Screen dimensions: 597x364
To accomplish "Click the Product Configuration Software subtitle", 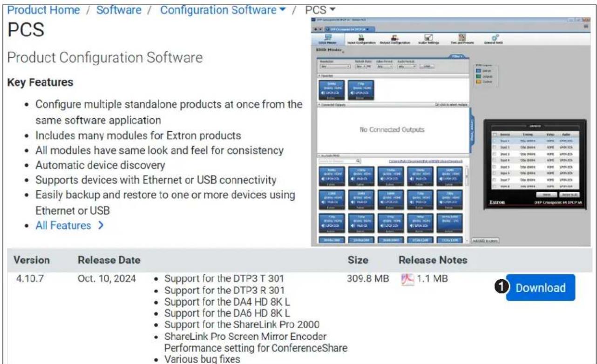I will click(105, 58).
